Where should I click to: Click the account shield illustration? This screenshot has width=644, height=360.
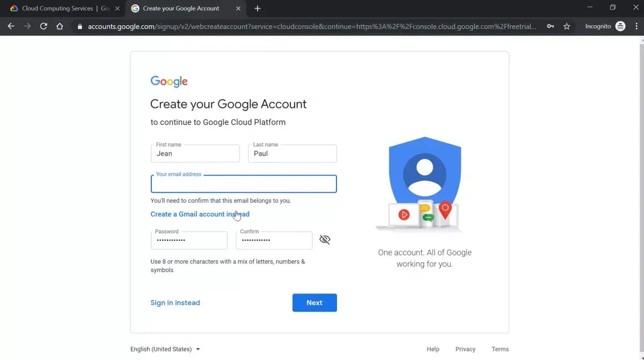point(419,184)
